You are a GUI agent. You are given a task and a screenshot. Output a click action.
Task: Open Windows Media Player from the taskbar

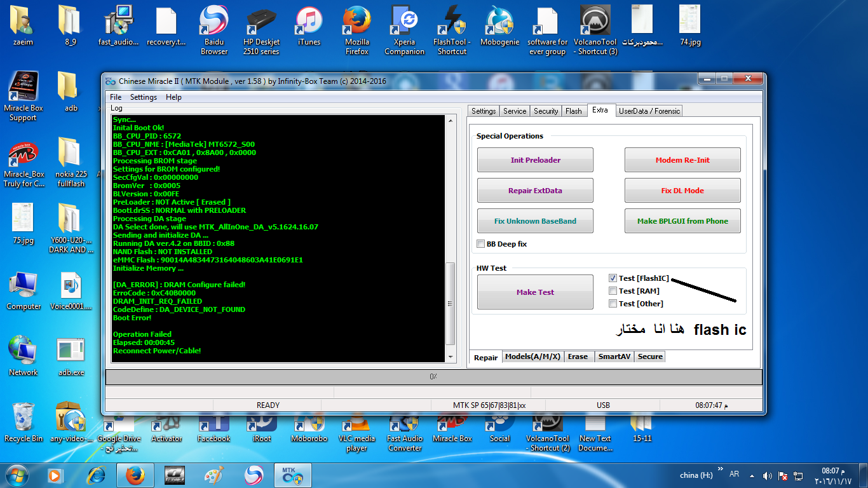click(55, 475)
